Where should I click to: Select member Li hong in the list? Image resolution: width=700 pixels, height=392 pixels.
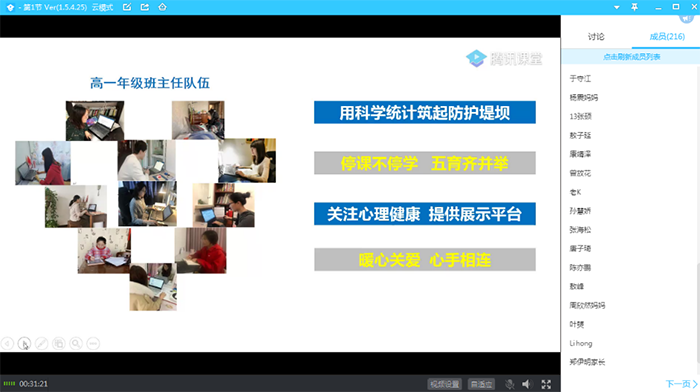pos(581,343)
